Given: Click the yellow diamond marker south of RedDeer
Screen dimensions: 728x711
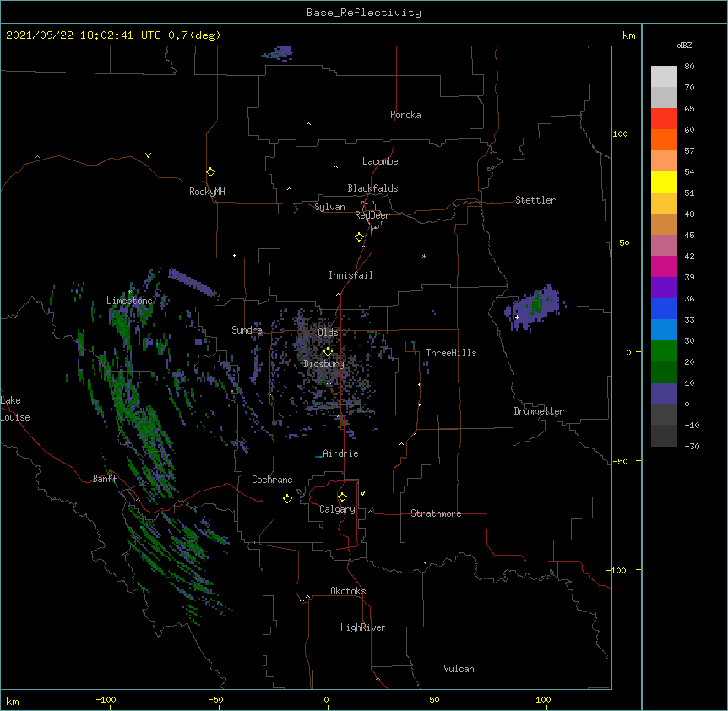Looking at the screenshot, I should point(359,237).
